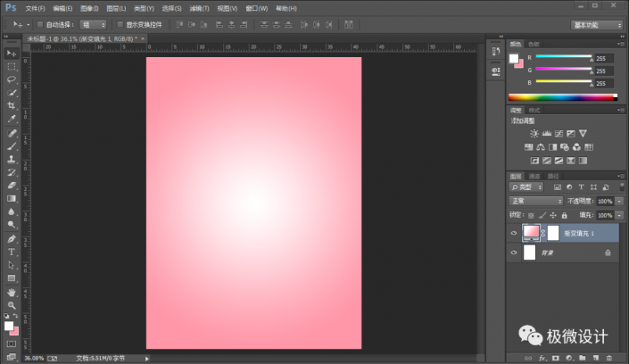The image size is (629, 364).
Task: Choose the Zoom magnifier tool
Action: click(x=12, y=305)
